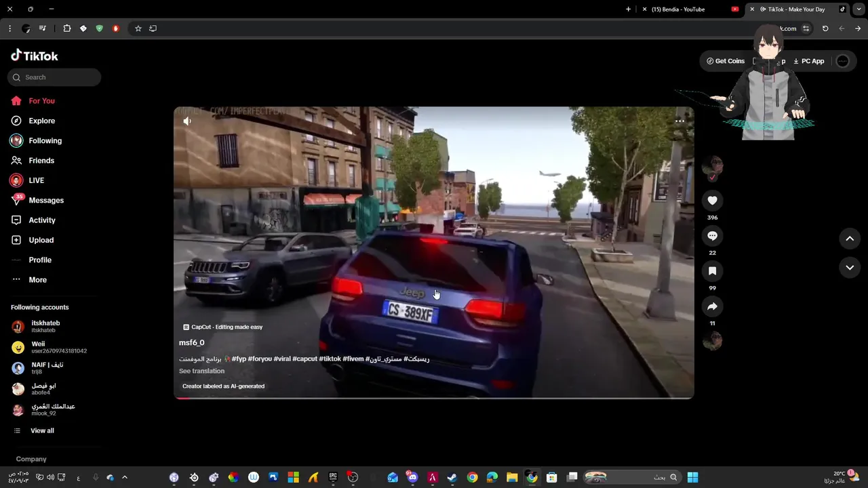Open profile avatar menu top right

click(x=842, y=61)
